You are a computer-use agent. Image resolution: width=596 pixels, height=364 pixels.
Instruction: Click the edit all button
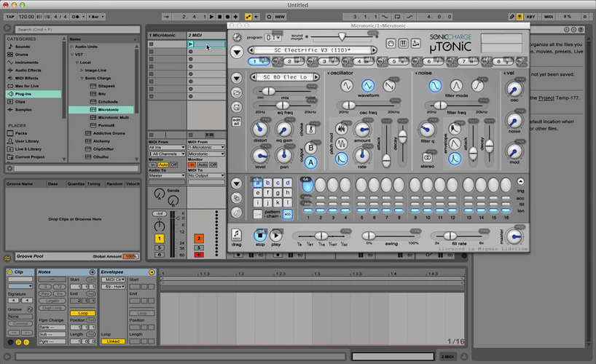click(x=236, y=122)
